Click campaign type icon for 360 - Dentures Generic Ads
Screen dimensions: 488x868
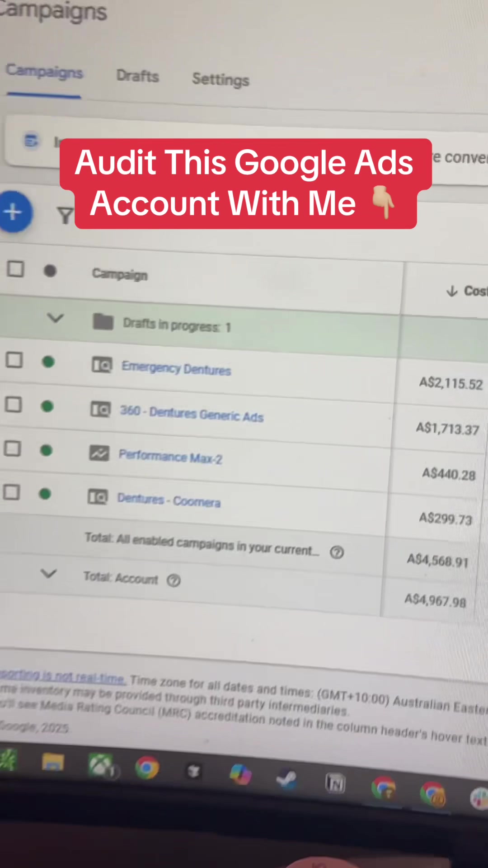pos(100,409)
